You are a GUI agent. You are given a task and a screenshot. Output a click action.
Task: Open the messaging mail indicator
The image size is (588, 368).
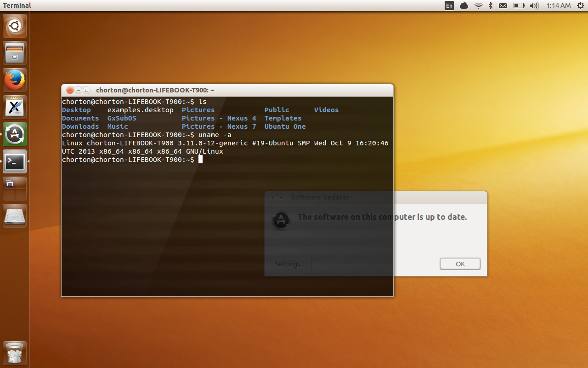(x=503, y=6)
